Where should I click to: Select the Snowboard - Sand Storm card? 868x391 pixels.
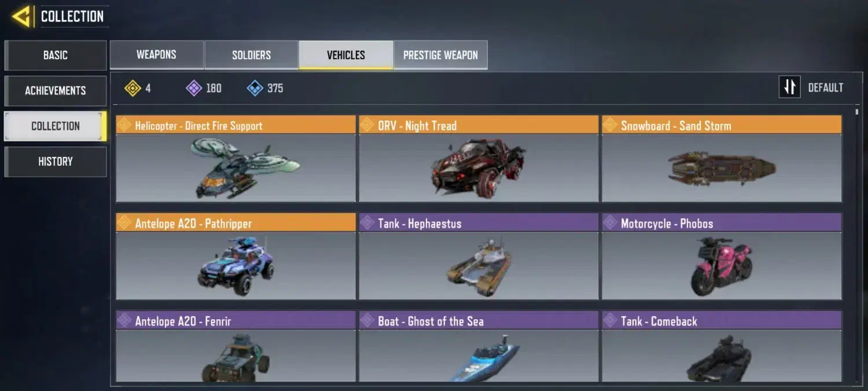722,159
